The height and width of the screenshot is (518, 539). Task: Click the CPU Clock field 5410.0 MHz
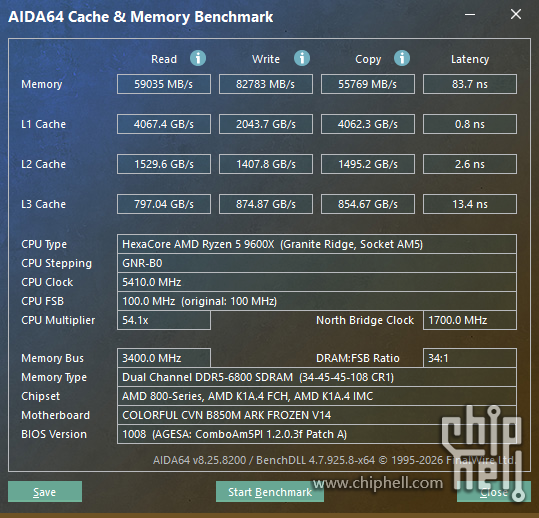point(317,282)
